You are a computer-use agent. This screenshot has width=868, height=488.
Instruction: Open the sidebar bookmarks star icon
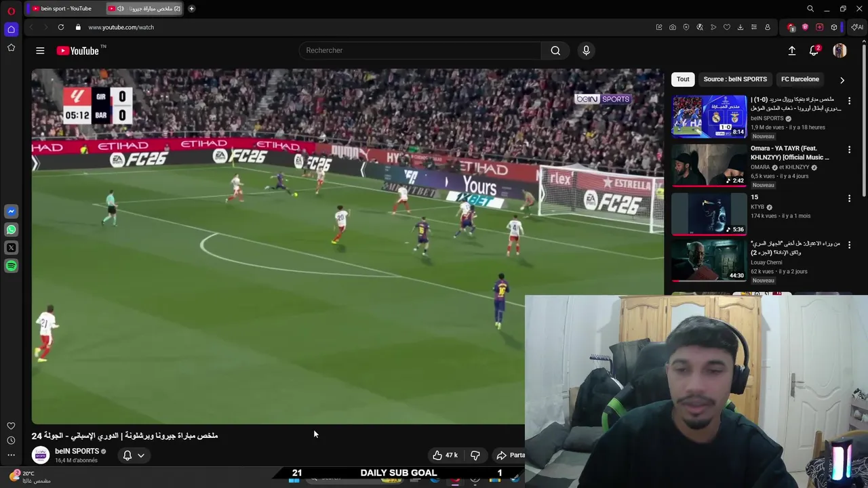11,47
